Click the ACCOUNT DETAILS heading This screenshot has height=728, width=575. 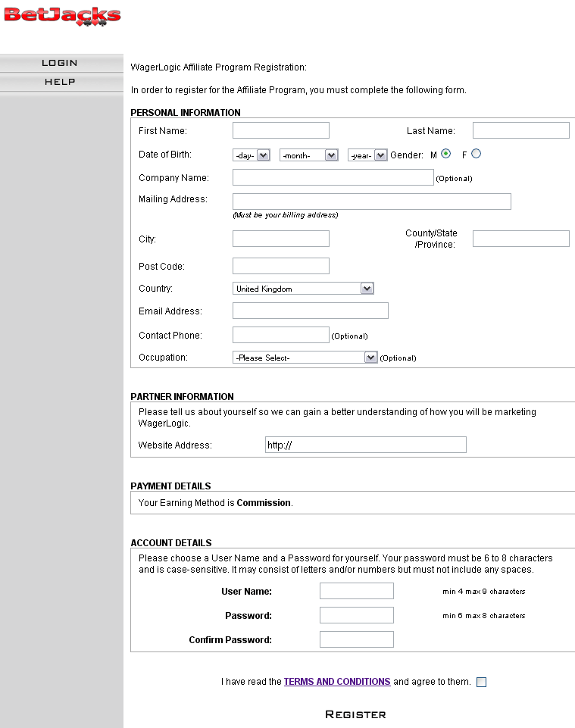[171, 542]
